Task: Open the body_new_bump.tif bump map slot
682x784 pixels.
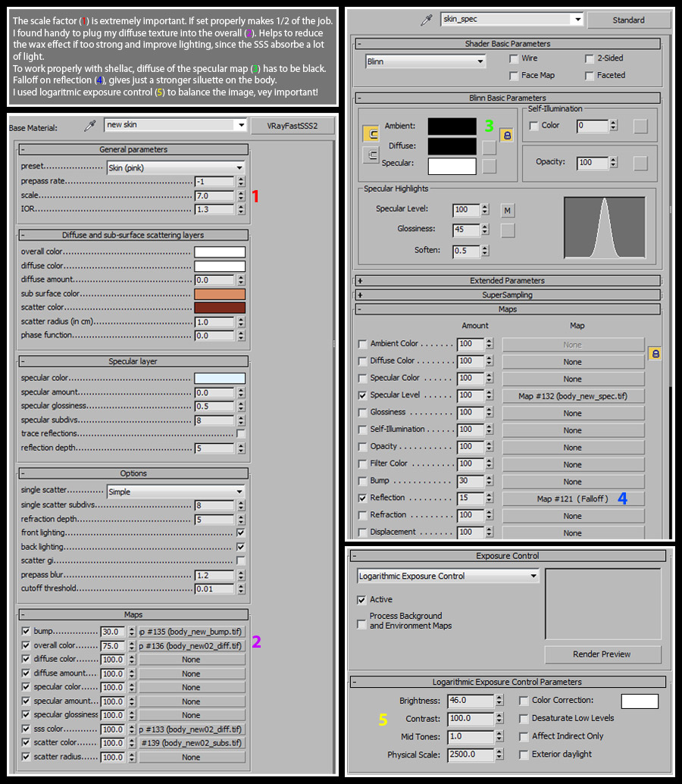Action: point(192,632)
